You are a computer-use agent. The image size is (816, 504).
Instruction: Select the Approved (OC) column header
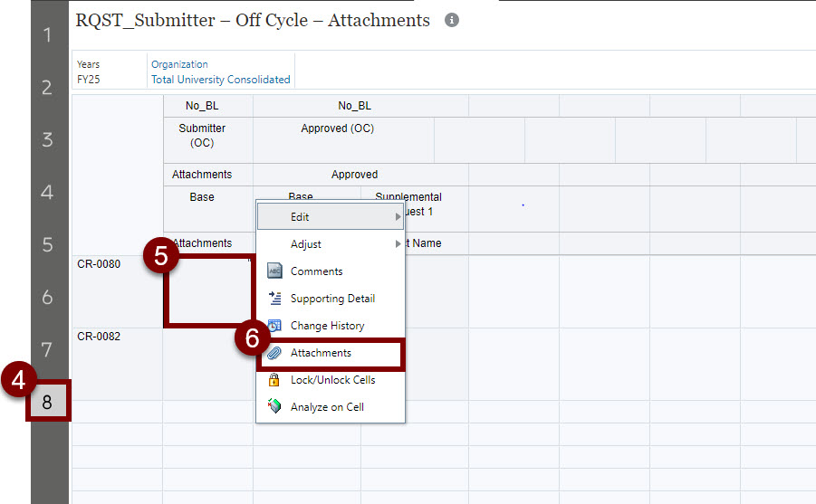pos(337,128)
